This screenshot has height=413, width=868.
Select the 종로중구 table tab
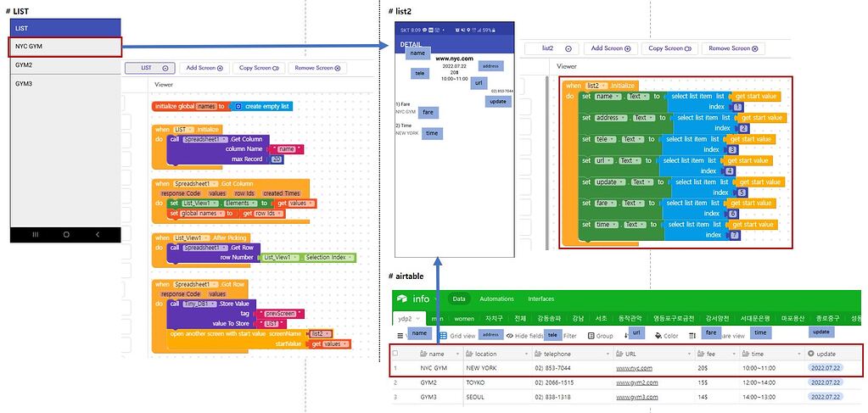[x=827, y=319]
